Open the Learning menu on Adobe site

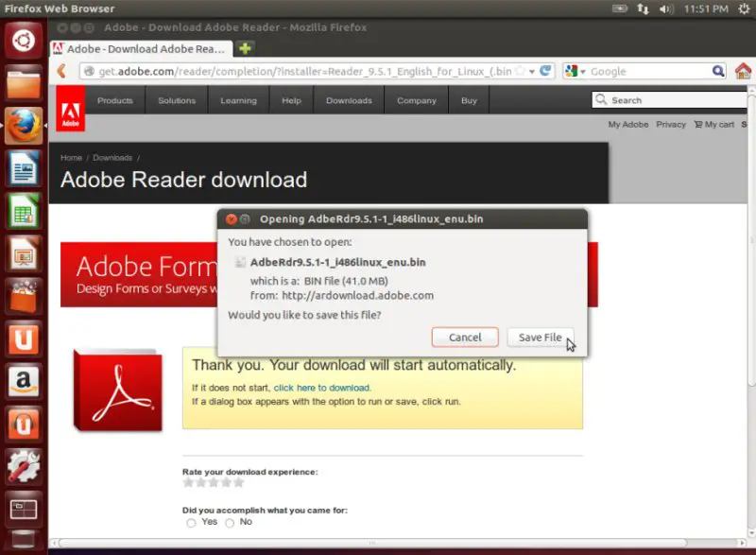[239, 100]
